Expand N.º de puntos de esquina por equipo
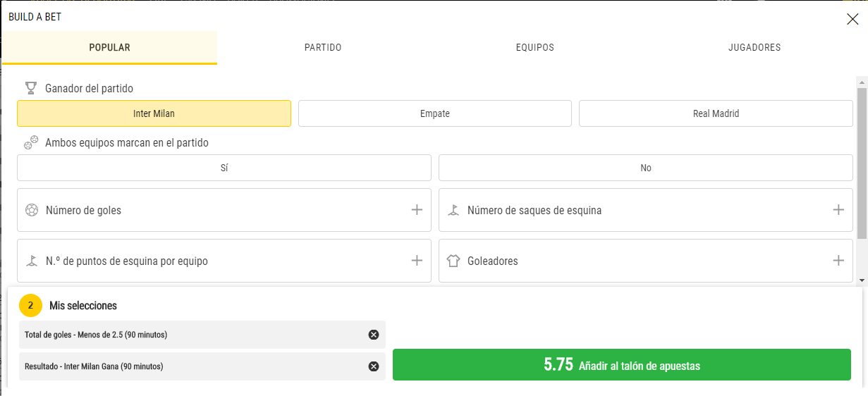 (417, 261)
